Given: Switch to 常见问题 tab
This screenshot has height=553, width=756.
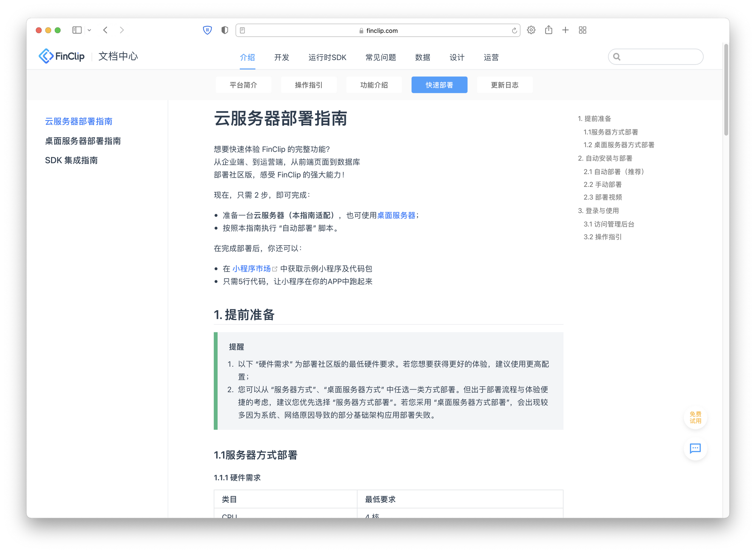Looking at the screenshot, I should tap(381, 57).
